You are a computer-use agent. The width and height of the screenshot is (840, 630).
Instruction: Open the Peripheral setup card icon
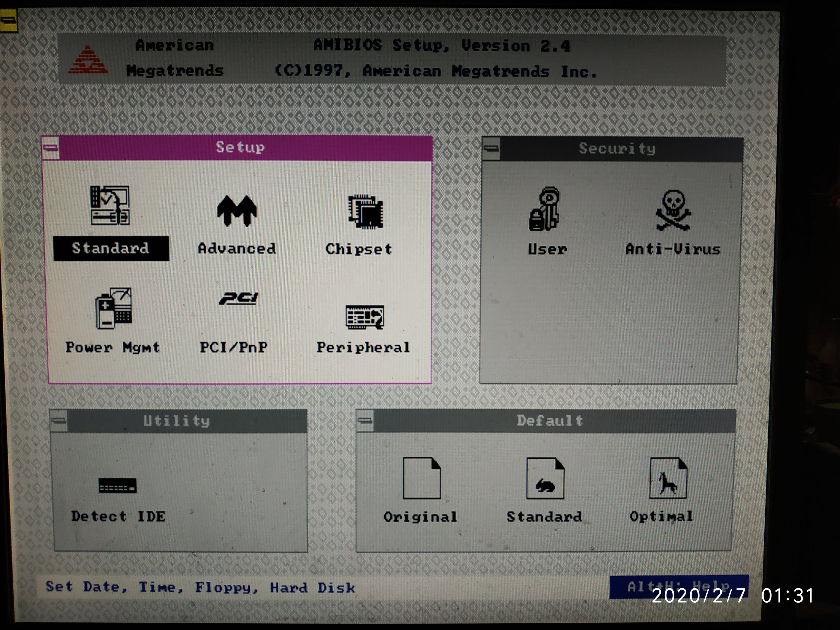tap(364, 317)
